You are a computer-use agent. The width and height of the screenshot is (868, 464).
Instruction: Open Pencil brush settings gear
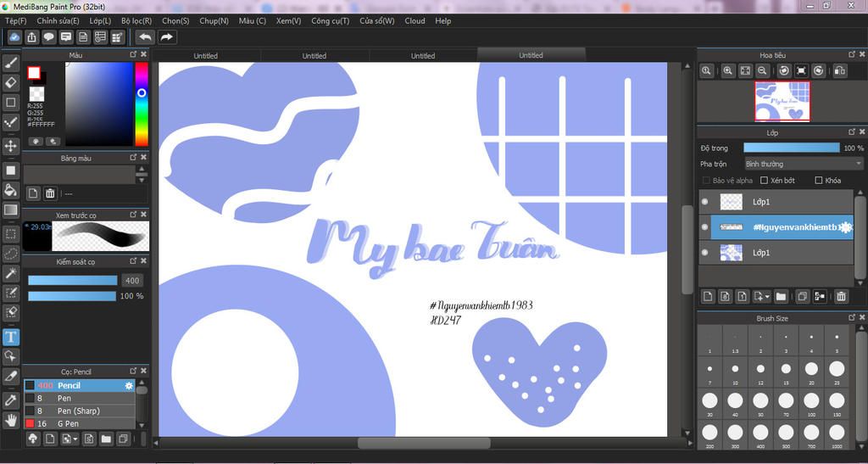[129, 385]
